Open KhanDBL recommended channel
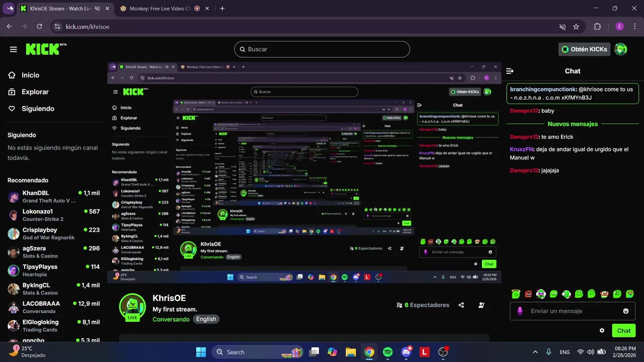 (x=53, y=197)
